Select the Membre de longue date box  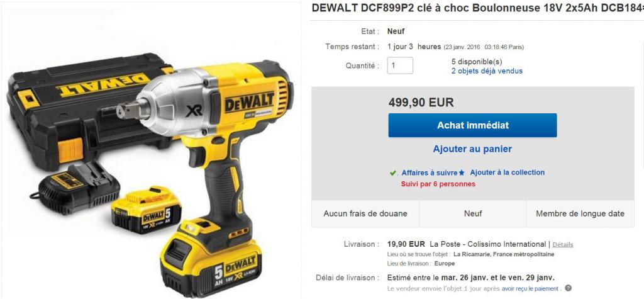tap(580, 214)
